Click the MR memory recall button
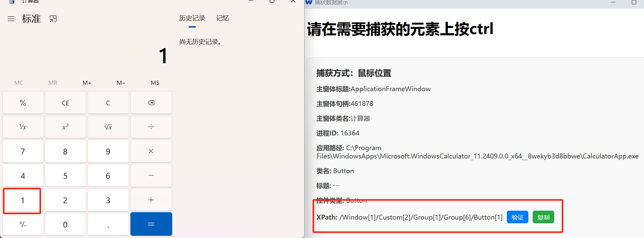This screenshot has width=644, height=238. (53, 83)
